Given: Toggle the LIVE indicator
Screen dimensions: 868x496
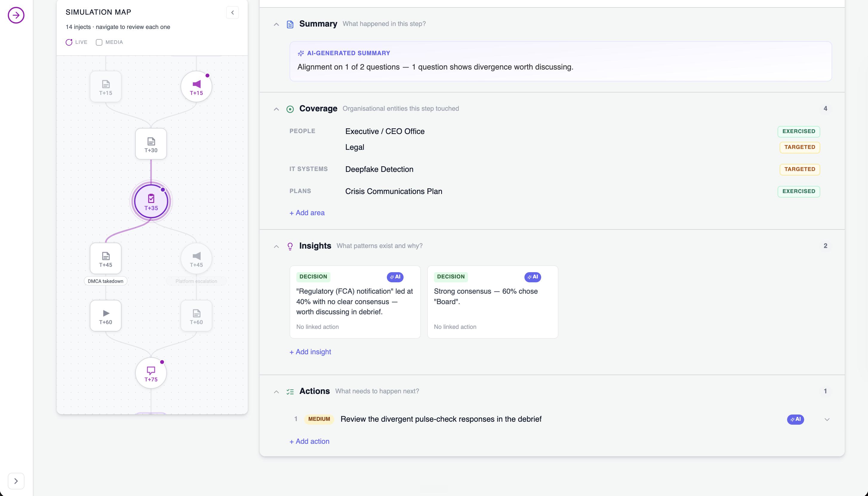Looking at the screenshot, I should (76, 42).
